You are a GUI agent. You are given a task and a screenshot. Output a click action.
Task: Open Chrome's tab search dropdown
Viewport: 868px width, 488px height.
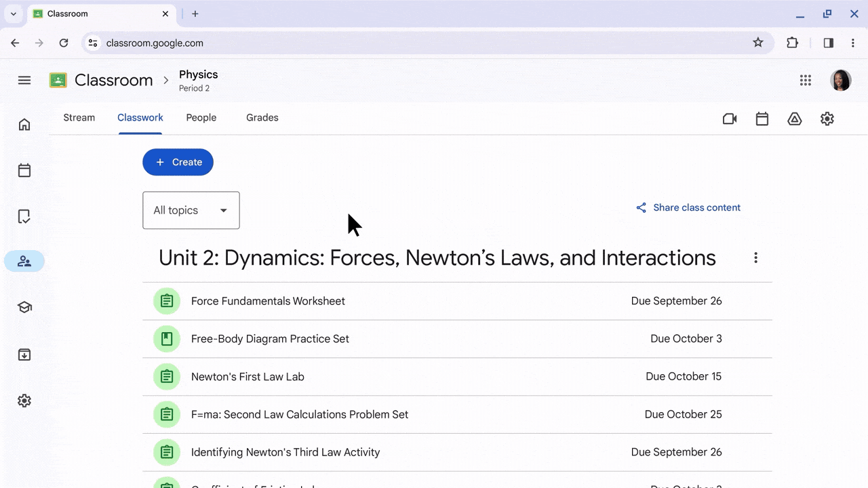coord(13,14)
